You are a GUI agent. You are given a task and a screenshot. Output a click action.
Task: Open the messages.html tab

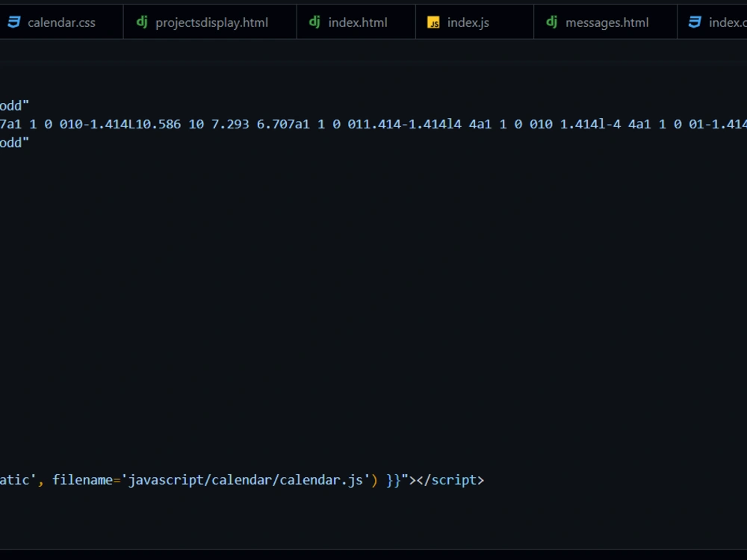tap(606, 22)
